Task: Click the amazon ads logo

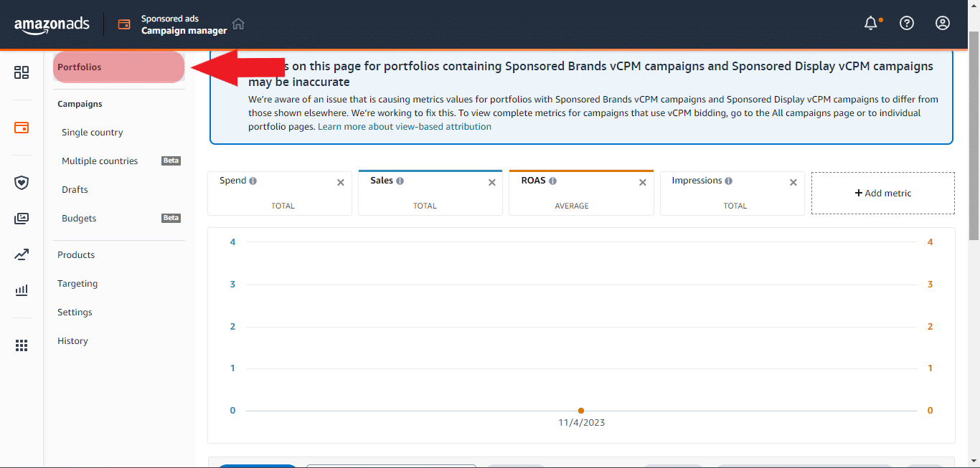Action: coord(52,24)
